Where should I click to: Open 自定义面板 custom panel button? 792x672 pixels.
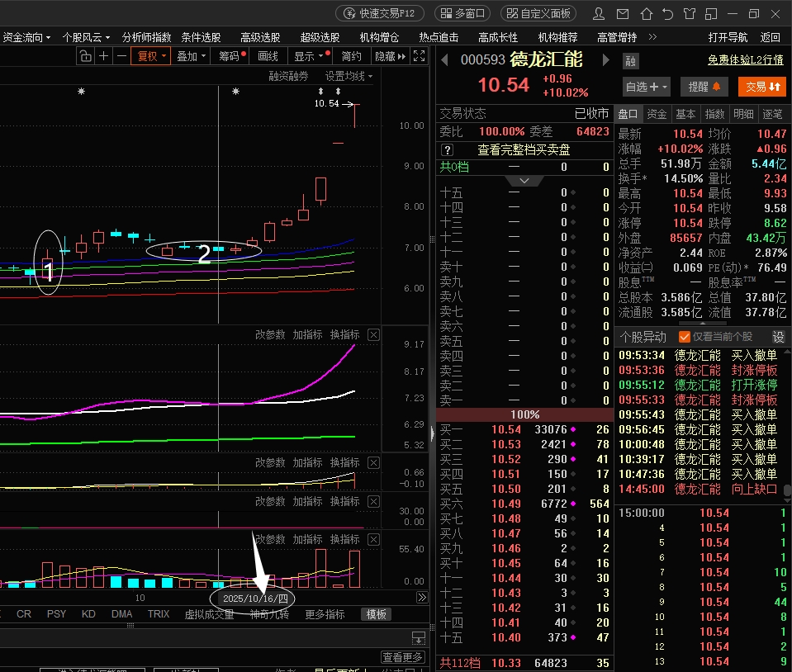538,14
